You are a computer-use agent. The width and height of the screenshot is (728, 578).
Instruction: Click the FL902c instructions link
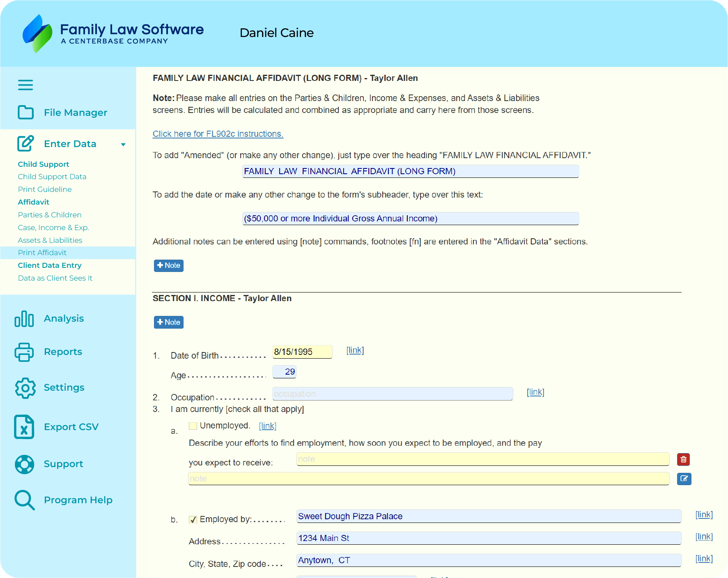point(218,134)
